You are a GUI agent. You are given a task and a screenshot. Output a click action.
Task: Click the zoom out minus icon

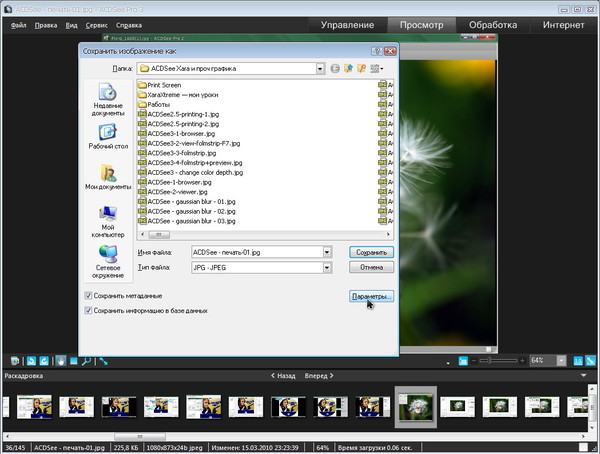(x=474, y=361)
